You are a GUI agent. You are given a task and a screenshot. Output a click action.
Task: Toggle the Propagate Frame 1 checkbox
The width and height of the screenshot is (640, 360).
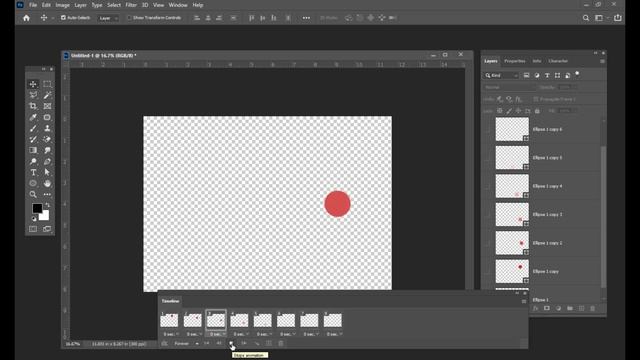536,99
